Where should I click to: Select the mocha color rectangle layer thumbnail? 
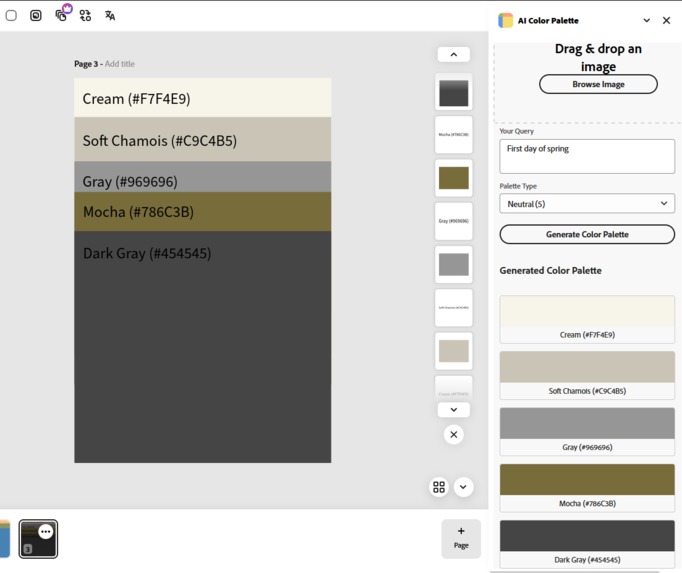coord(454,178)
